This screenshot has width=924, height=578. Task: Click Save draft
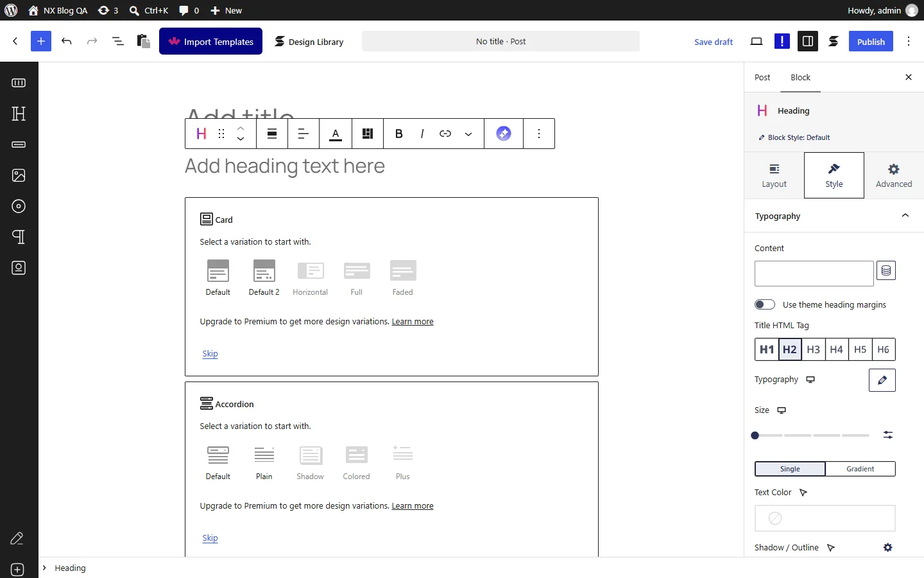click(x=714, y=42)
